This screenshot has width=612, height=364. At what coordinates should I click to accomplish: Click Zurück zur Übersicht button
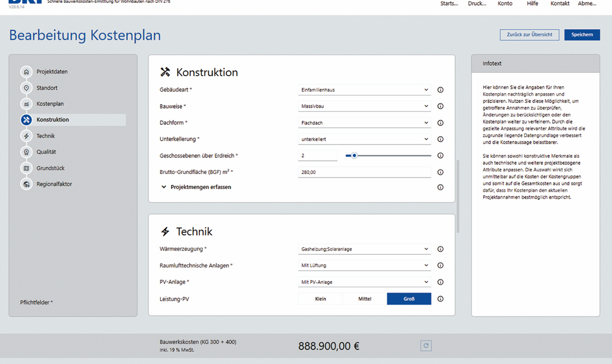pos(529,35)
